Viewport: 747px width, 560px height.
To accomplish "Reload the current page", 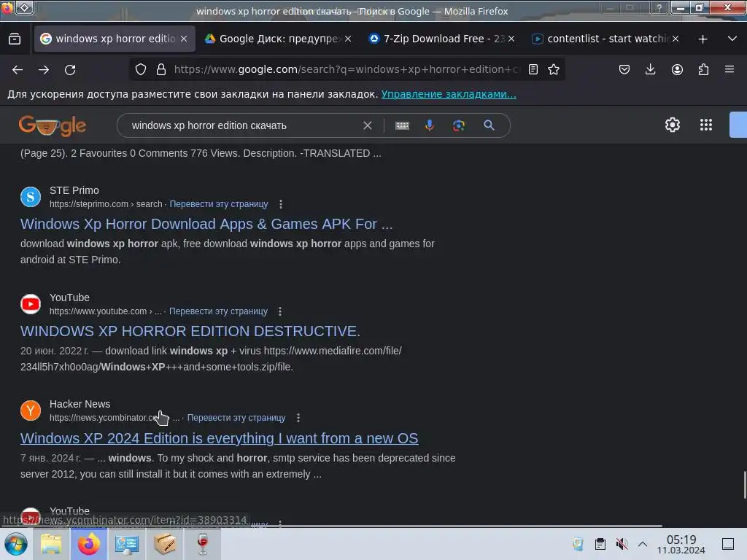I will (x=70, y=69).
